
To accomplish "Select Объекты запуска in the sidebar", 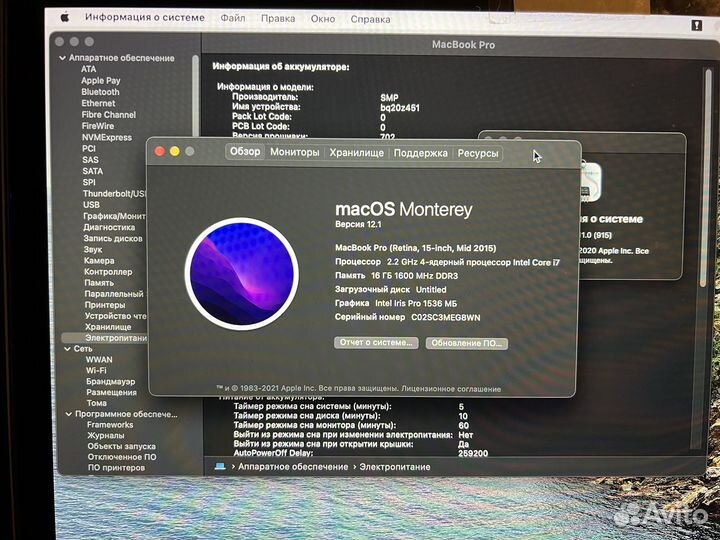I will click(x=122, y=446).
